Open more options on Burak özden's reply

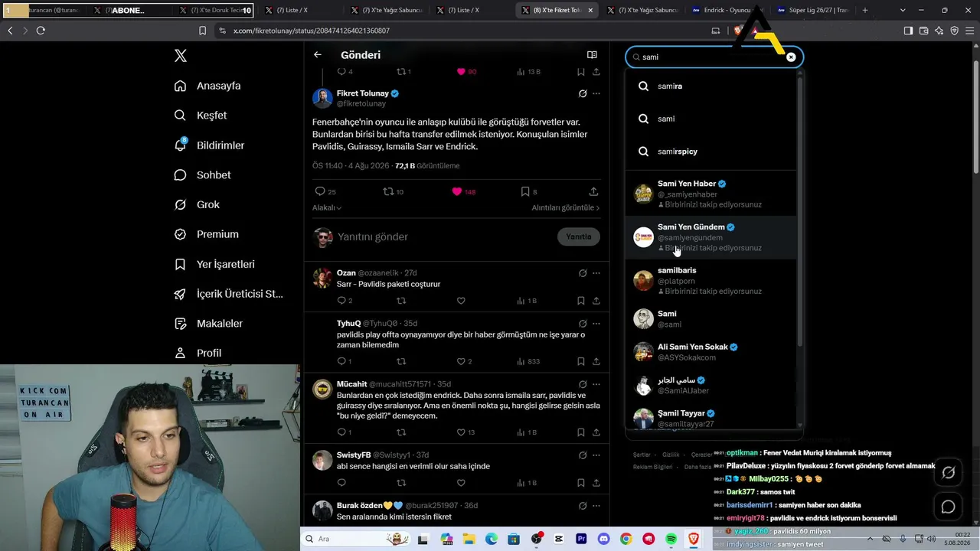pos(596,506)
